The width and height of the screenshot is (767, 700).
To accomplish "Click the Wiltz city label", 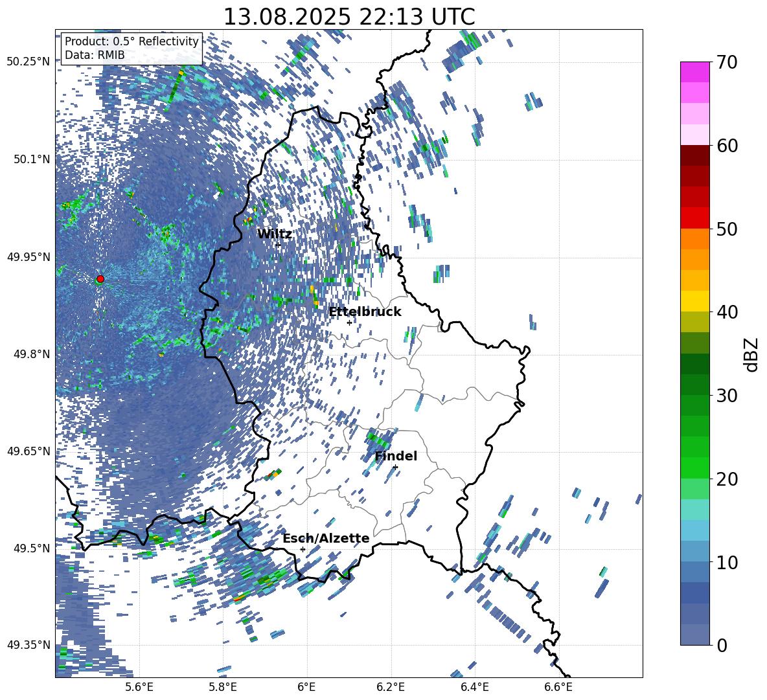I will click(274, 234).
